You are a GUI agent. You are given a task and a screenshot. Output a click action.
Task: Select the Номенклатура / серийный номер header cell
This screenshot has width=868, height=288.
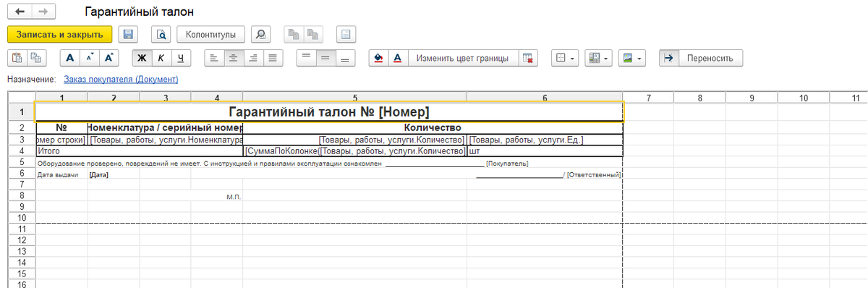click(165, 128)
